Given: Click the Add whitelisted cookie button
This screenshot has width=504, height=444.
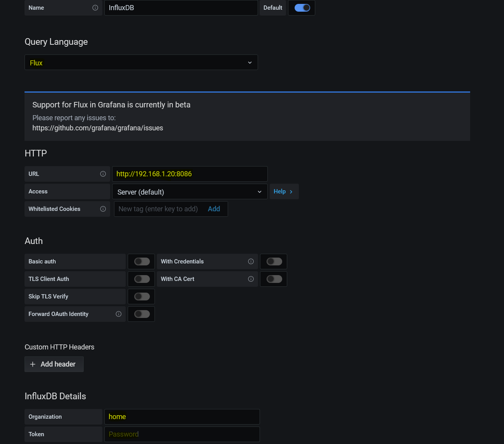Looking at the screenshot, I should click(214, 209).
